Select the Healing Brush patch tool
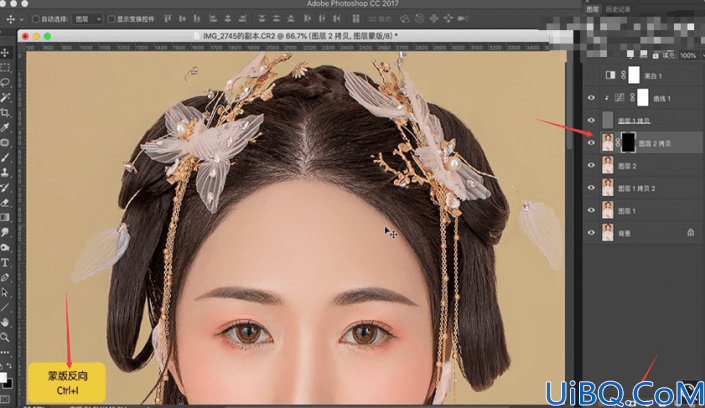The image size is (705, 408). click(5, 143)
